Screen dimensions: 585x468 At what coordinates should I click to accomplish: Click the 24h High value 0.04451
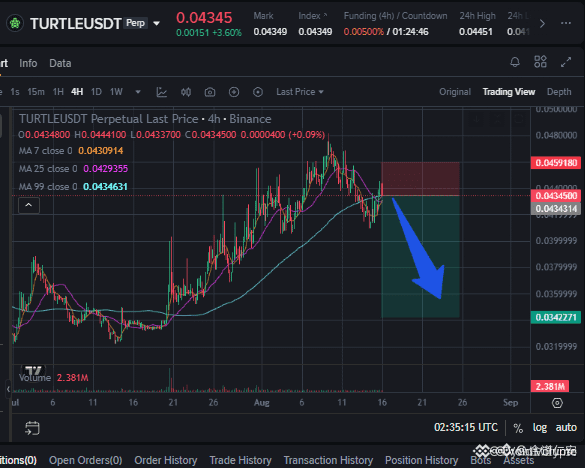point(476,32)
